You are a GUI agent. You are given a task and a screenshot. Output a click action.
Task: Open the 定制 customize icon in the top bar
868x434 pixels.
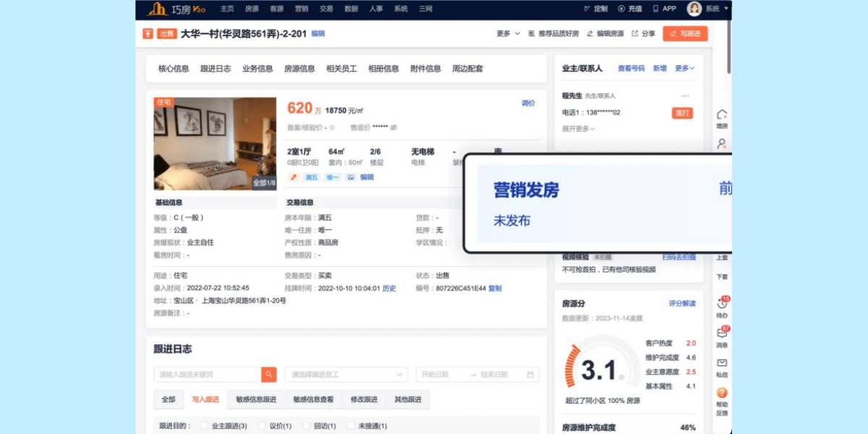pyautogui.click(x=596, y=9)
